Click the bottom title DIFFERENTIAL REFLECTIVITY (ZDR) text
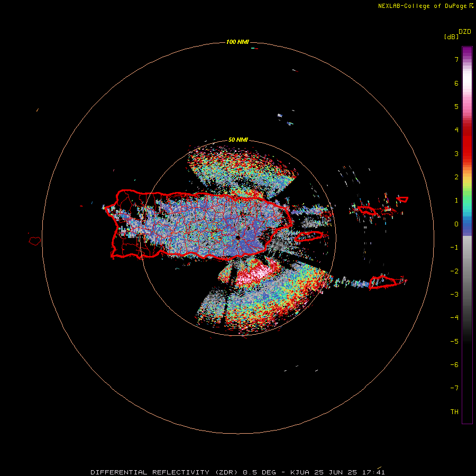The height and width of the screenshot is (476, 476). pos(165,472)
